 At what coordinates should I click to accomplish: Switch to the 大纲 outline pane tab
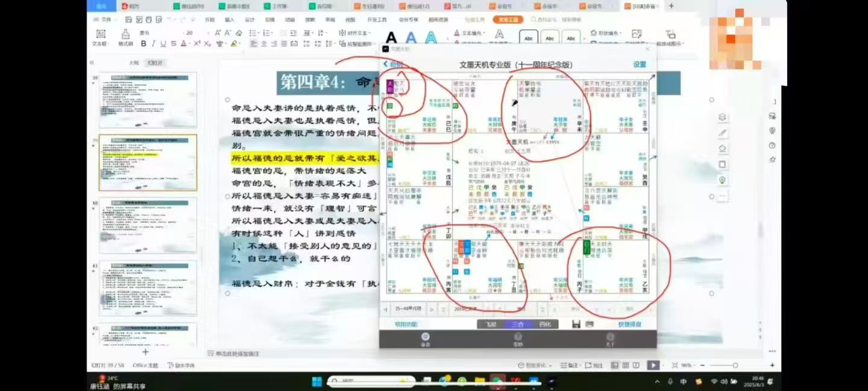point(134,63)
